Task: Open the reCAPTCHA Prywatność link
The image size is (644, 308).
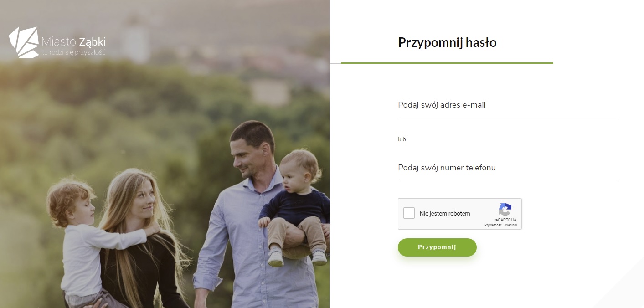Action: point(493,225)
